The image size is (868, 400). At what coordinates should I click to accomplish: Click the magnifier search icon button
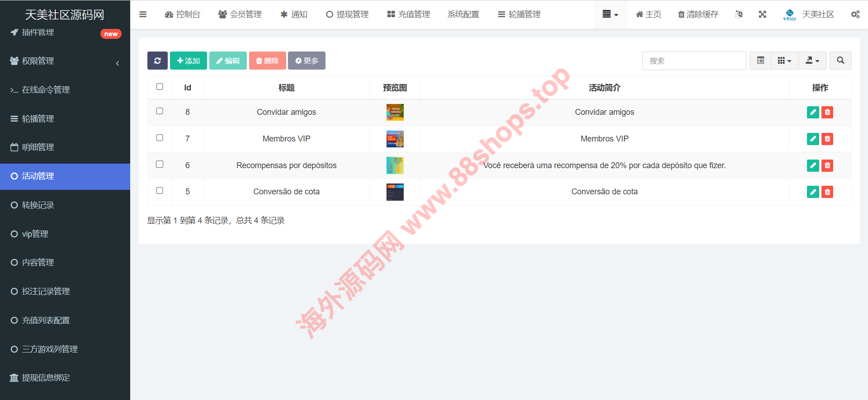tap(840, 61)
